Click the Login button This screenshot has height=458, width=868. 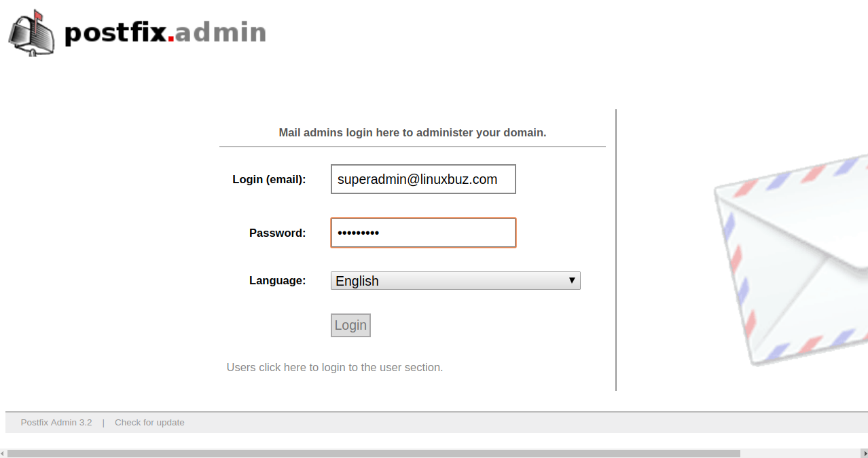coord(350,325)
